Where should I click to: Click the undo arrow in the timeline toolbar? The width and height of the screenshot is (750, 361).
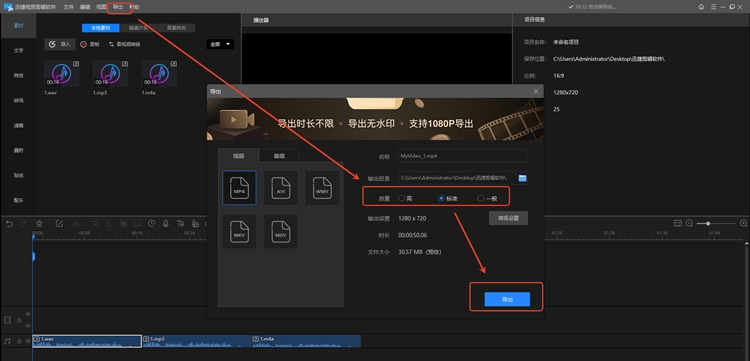point(9,223)
